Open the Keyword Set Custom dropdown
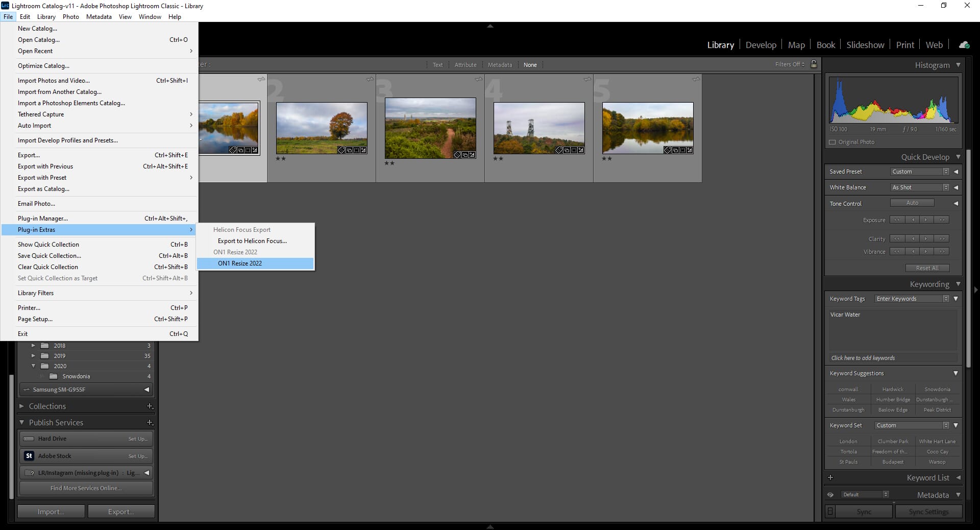This screenshot has height=530, width=980. coord(912,425)
